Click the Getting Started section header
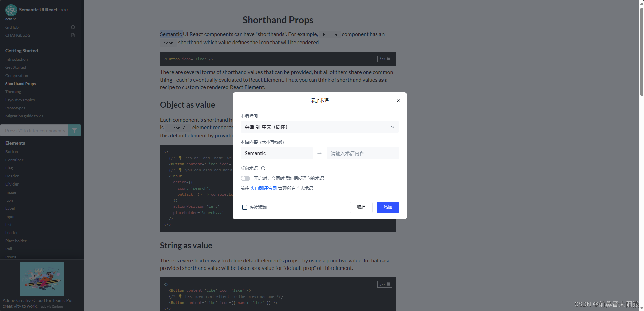 point(22,51)
